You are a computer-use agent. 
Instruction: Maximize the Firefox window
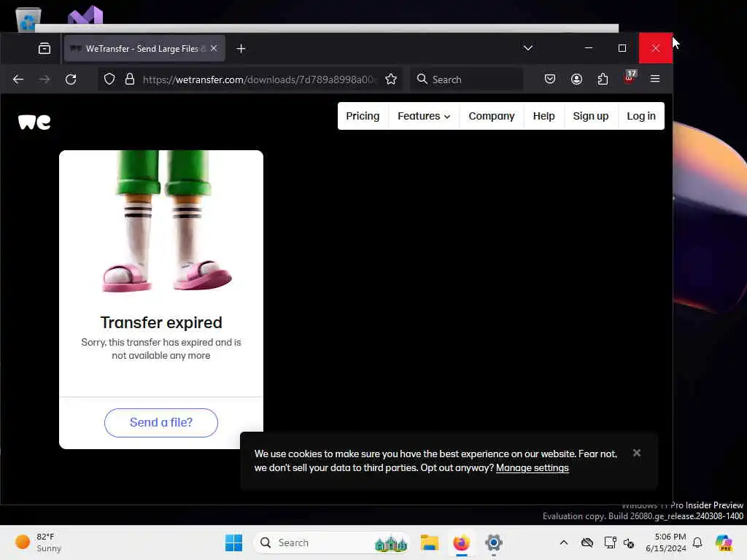pos(622,48)
